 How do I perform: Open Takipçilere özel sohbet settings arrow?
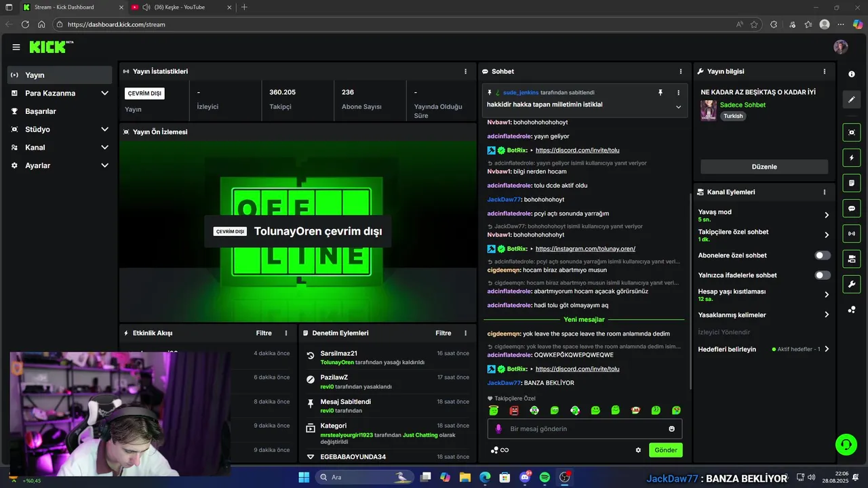pos(827,235)
